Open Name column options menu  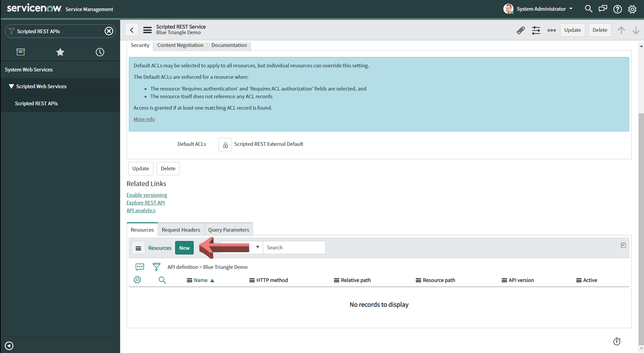(x=189, y=280)
